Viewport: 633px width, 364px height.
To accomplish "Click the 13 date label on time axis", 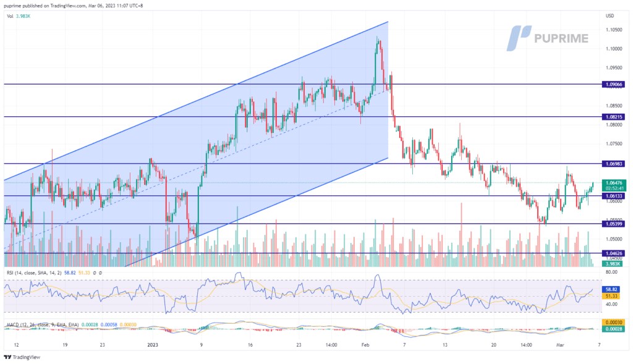I will point(445,345).
